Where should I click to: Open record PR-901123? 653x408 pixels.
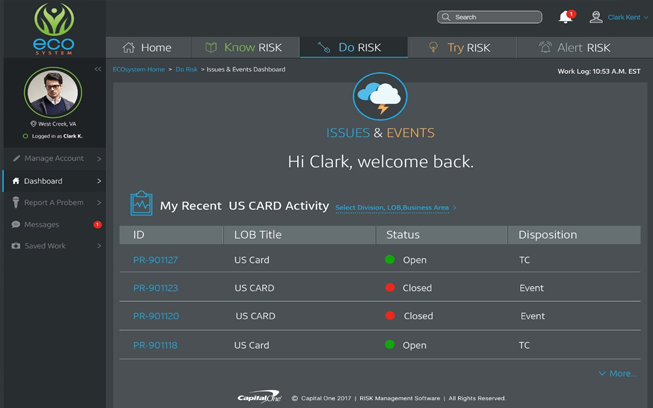point(155,288)
